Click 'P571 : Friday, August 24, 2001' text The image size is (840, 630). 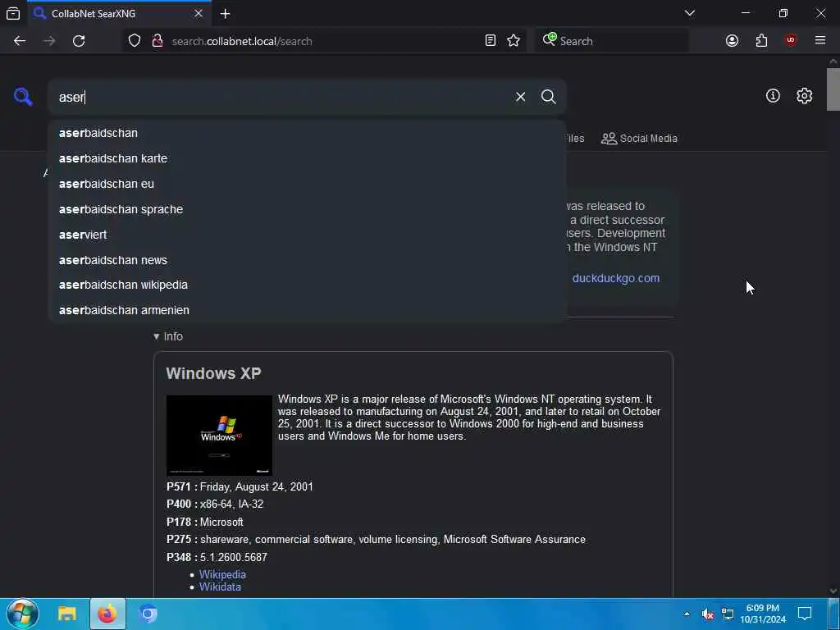[240, 487]
